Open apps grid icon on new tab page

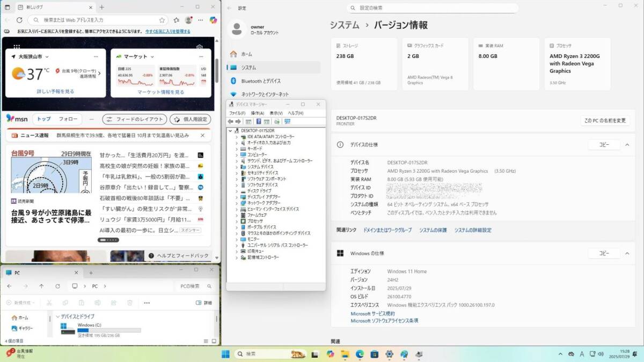(17, 47)
